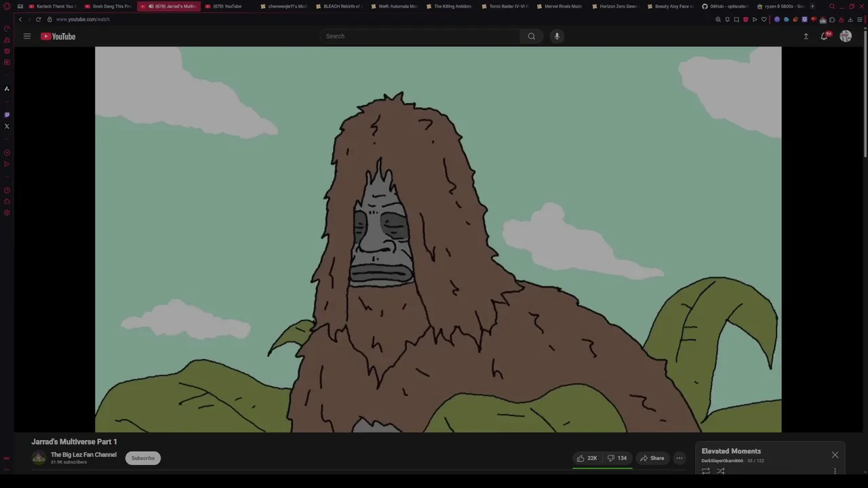Image resolution: width=868 pixels, height=488 pixels.
Task: Switch to GitHub optiscaler tab
Action: coord(726,6)
